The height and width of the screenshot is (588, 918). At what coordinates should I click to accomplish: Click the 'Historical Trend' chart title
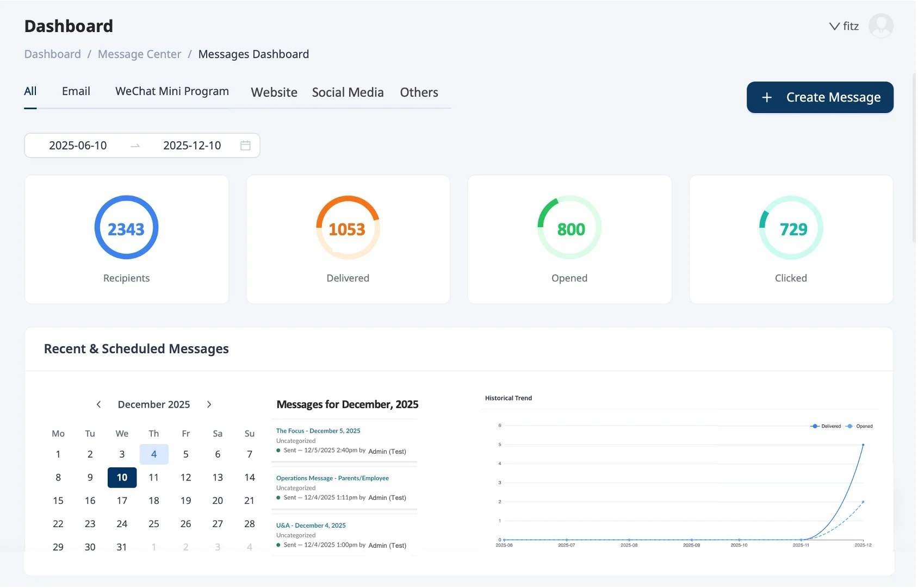pyautogui.click(x=508, y=398)
